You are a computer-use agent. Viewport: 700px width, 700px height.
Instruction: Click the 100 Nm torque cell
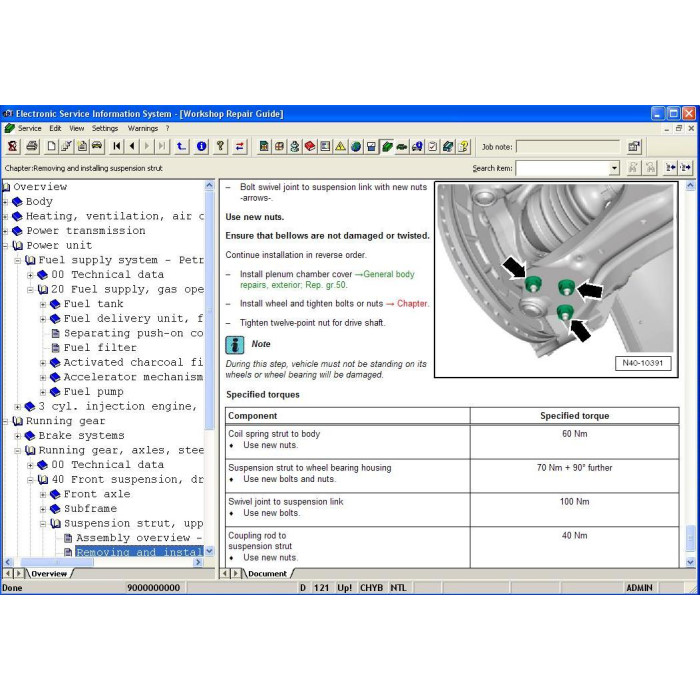tap(575, 509)
